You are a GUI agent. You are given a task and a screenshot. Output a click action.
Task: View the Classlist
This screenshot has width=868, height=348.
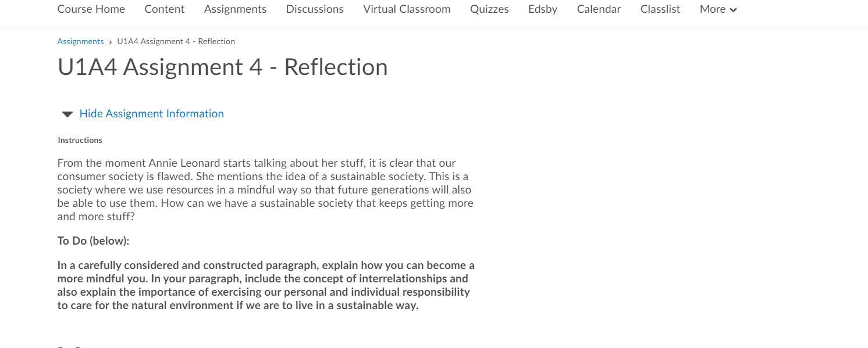click(x=660, y=9)
